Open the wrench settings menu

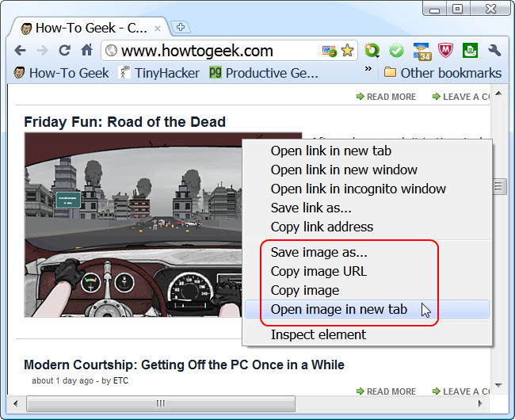coord(494,50)
